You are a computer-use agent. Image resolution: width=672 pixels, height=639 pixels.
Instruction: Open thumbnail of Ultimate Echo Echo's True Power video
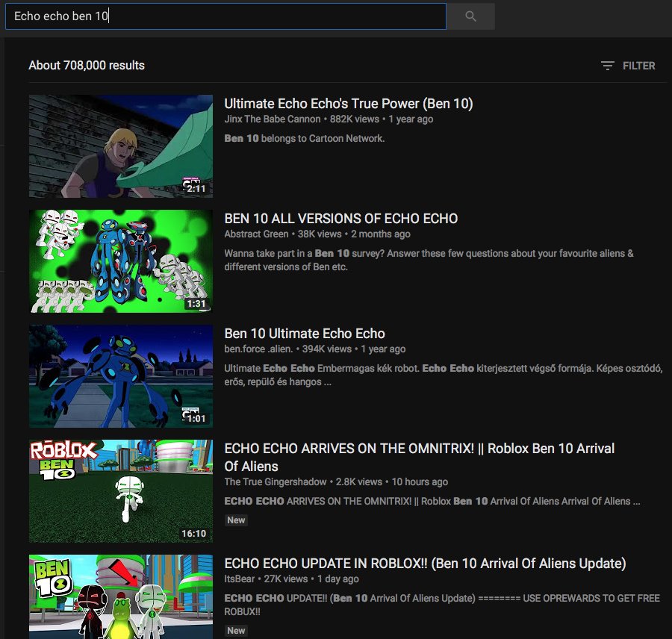[121, 146]
